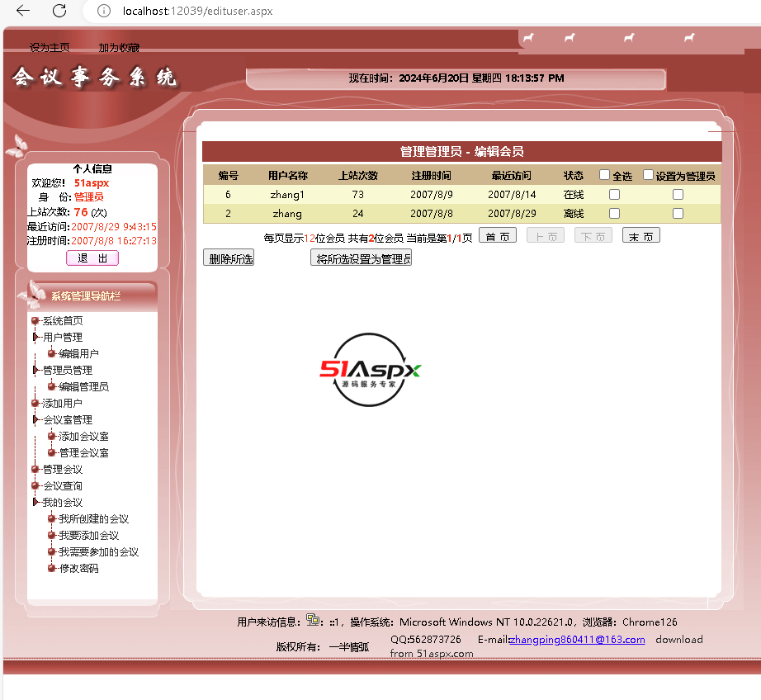Viewport: 761px width, 700px height.
Task: Click the red ball icon beside 系统首页
Action: (35, 321)
